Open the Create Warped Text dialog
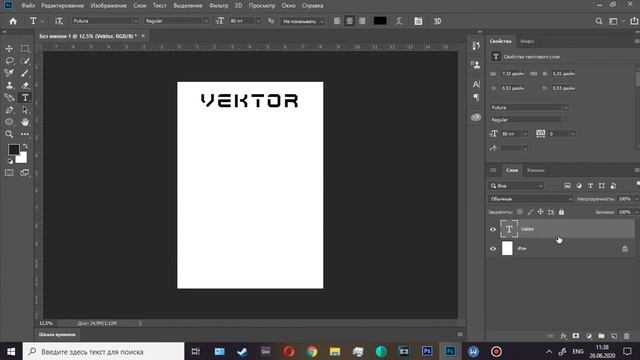The width and height of the screenshot is (640, 360). [399, 21]
